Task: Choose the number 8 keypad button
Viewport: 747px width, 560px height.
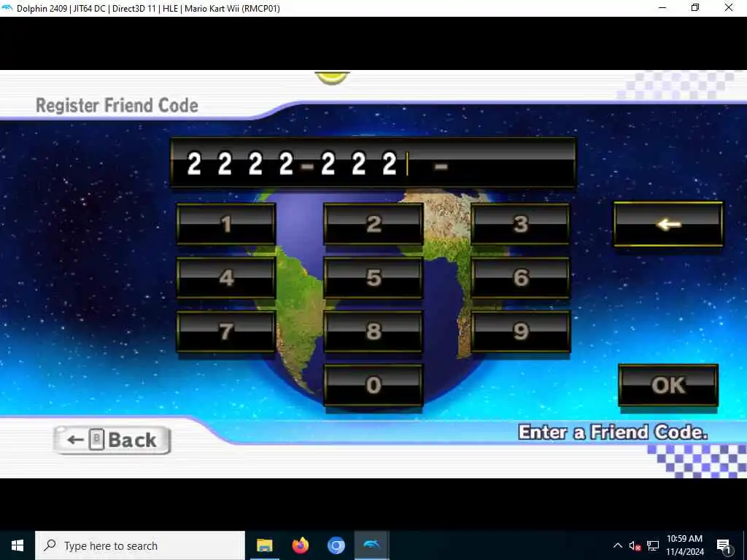Action: [373, 332]
